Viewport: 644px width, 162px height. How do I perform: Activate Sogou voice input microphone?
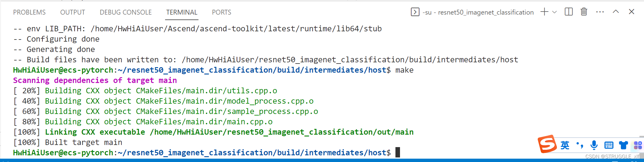coord(594,145)
